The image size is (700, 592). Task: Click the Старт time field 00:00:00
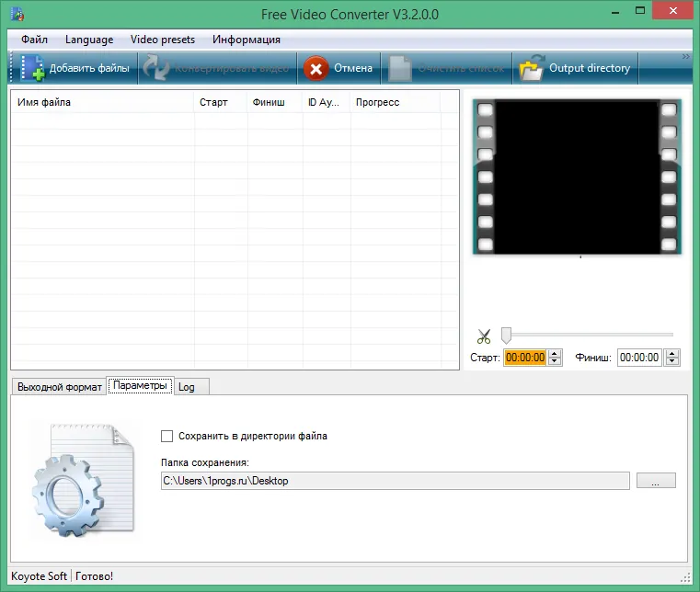pyautogui.click(x=525, y=358)
